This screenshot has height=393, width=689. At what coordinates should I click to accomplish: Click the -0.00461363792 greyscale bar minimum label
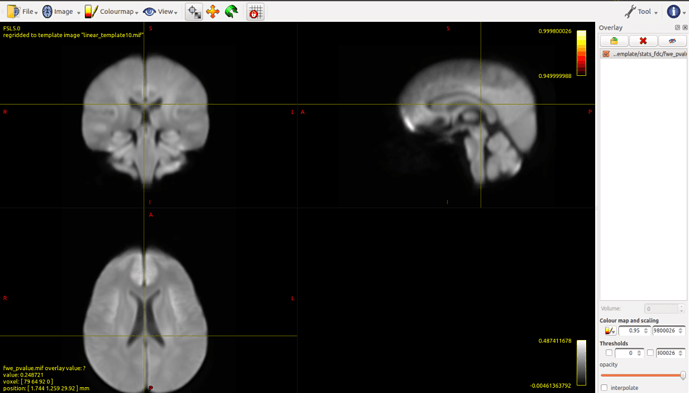coord(551,386)
